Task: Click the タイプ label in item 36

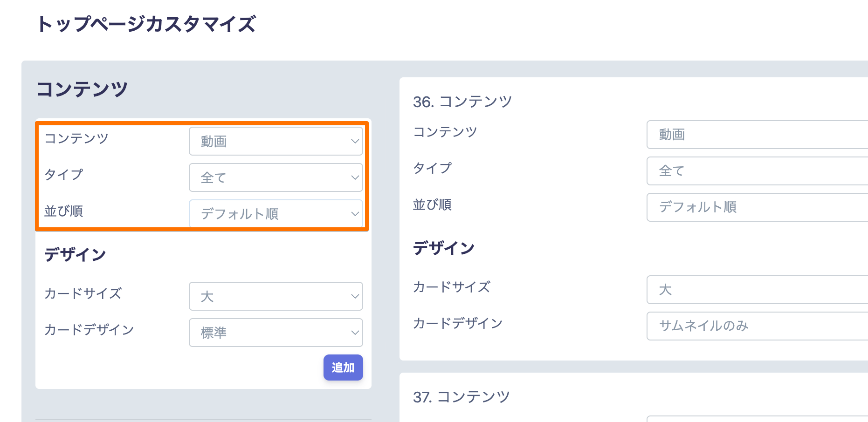Action: coord(433,168)
